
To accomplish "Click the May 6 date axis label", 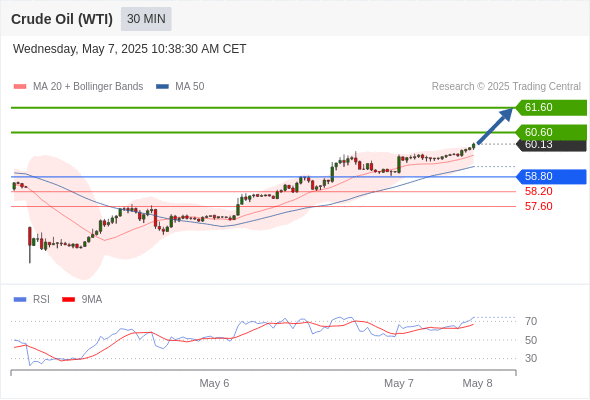I will [x=214, y=383].
